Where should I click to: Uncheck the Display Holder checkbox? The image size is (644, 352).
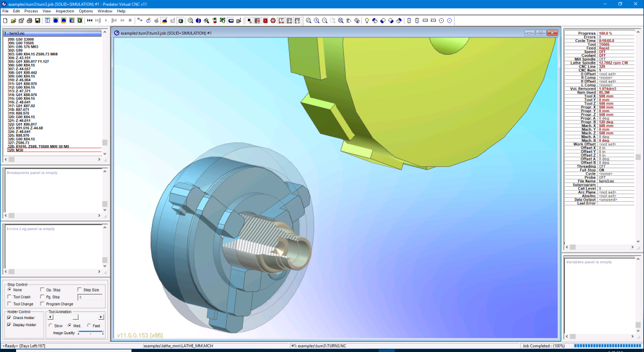tap(9, 324)
